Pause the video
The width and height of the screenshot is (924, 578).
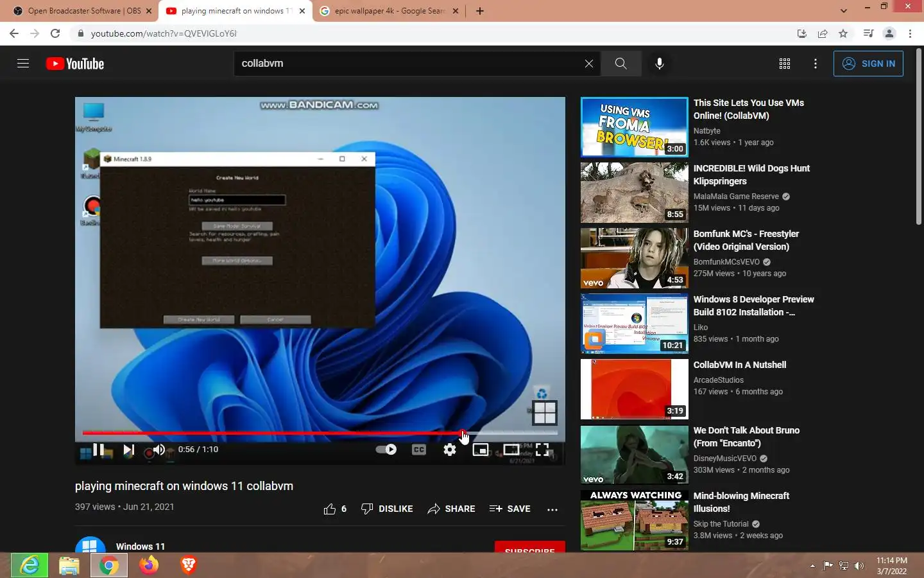(x=98, y=450)
